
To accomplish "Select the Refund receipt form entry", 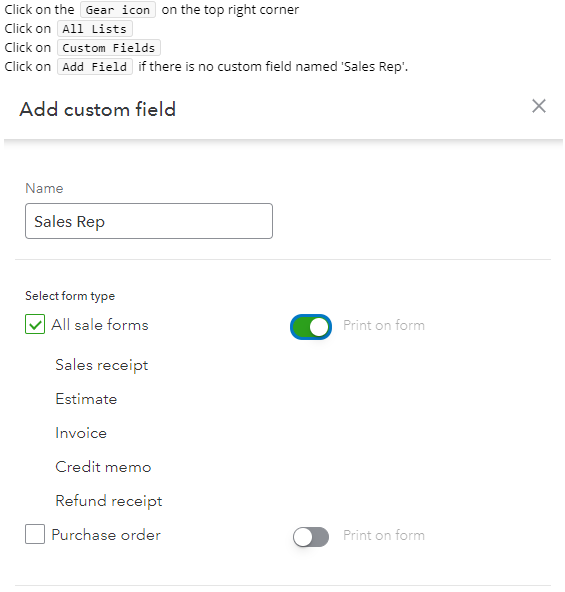I will pyautogui.click(x=109, y=501).
